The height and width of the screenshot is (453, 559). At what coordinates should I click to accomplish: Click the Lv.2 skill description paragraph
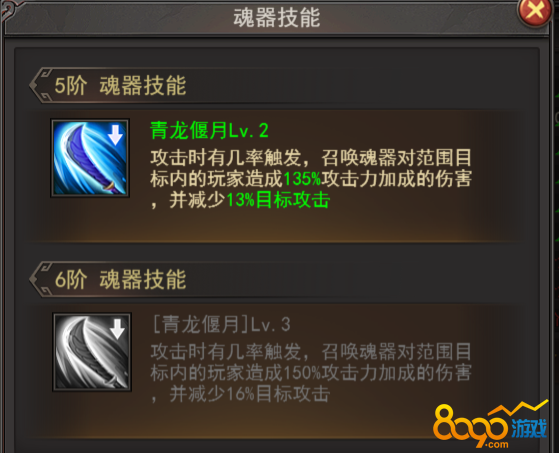click(x=311, y=179)
